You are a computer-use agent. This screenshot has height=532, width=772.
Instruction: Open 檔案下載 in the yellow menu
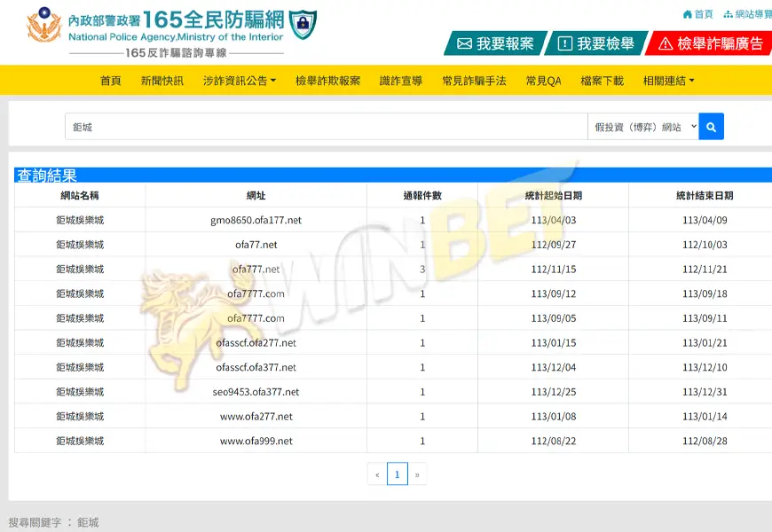pyautogui.click(x=602, y=81)
